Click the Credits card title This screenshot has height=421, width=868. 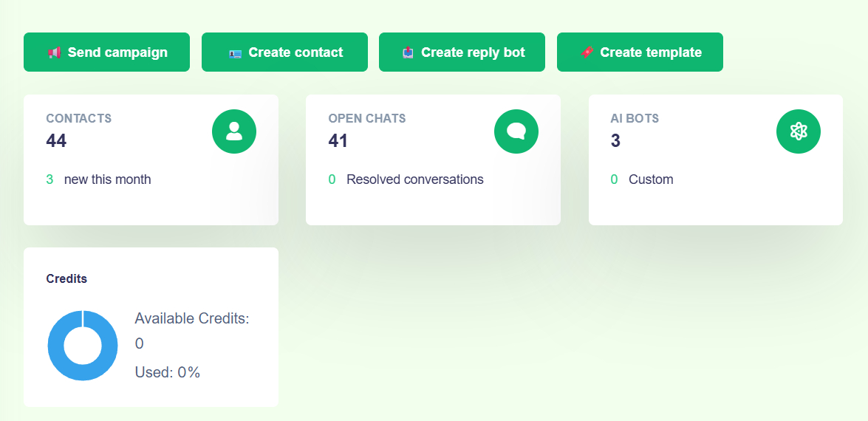pos(66,278)
